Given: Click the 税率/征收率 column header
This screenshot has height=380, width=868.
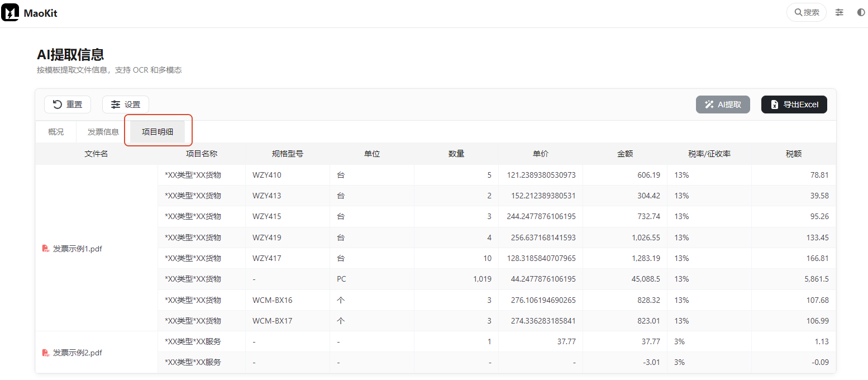Looking at the screenshot, I should click(709, 154).
